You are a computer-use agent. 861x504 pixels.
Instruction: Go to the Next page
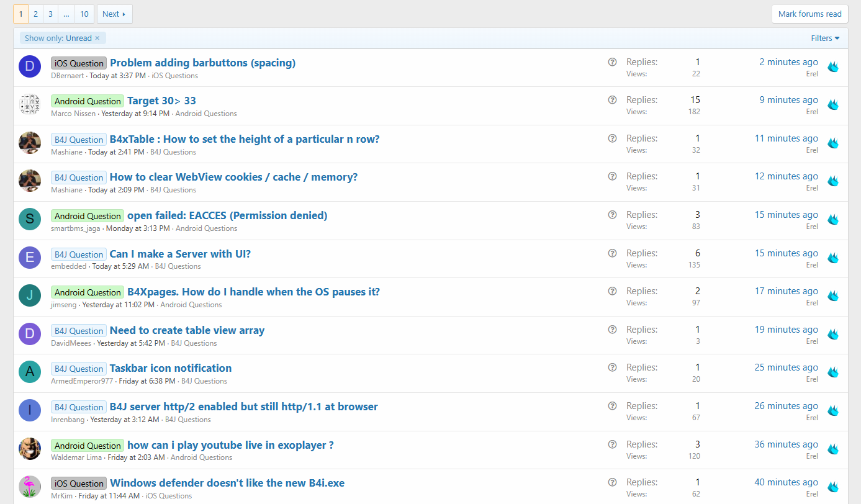[114, 14]
